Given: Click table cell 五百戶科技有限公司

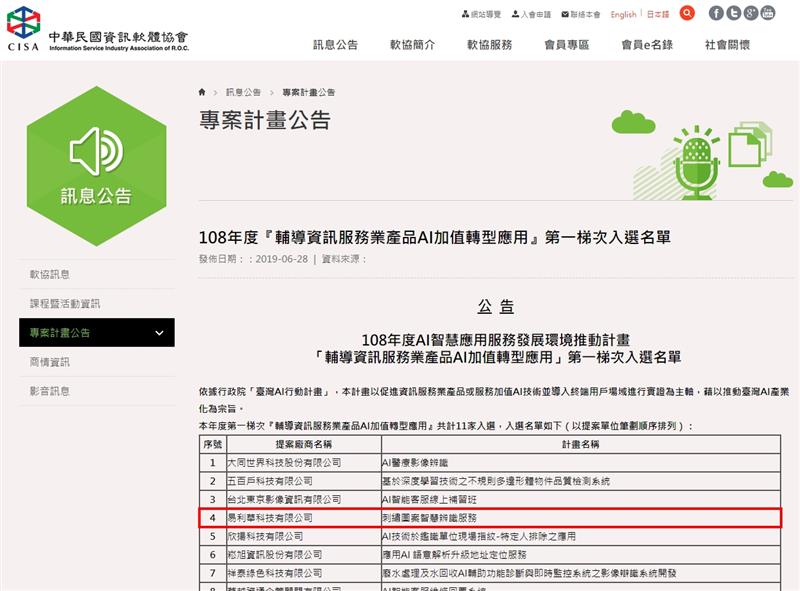Looking at the screenshot, I should click(304, 481).
